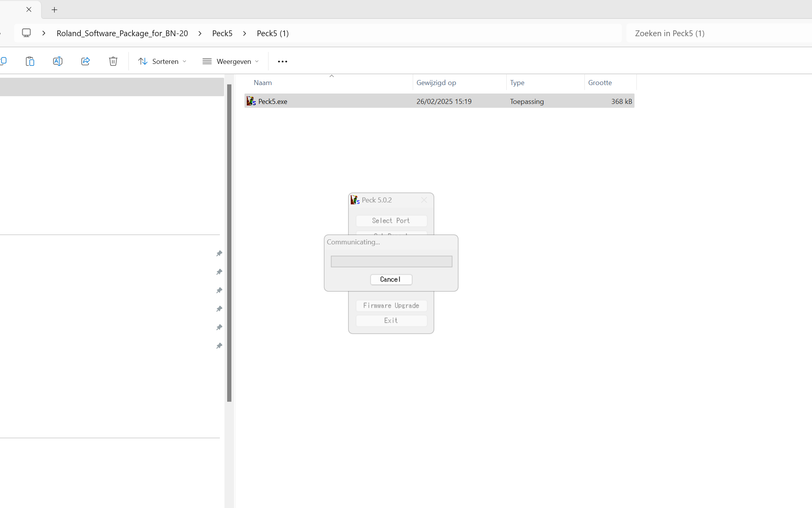Viewport: 812px width, 508px height.
Task: Open the Sorteren dropdown
Action: point(162,61)
